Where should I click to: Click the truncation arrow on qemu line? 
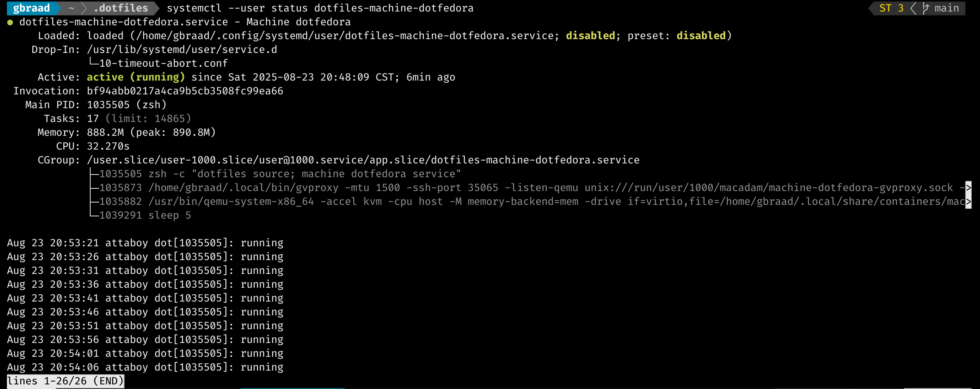[968, 202]
